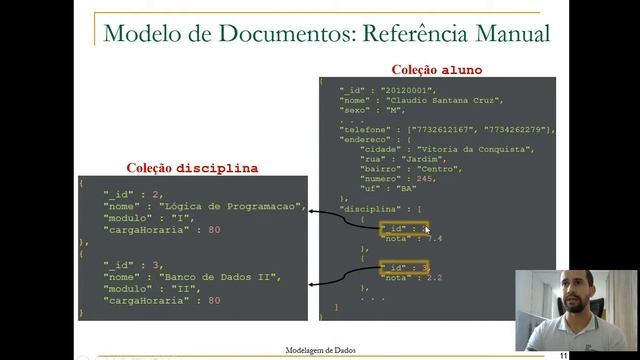The height and width of the screenshot is (360, 640).
Task: Click the "_id" : 3 line in aluno
Action: [404, 268]
